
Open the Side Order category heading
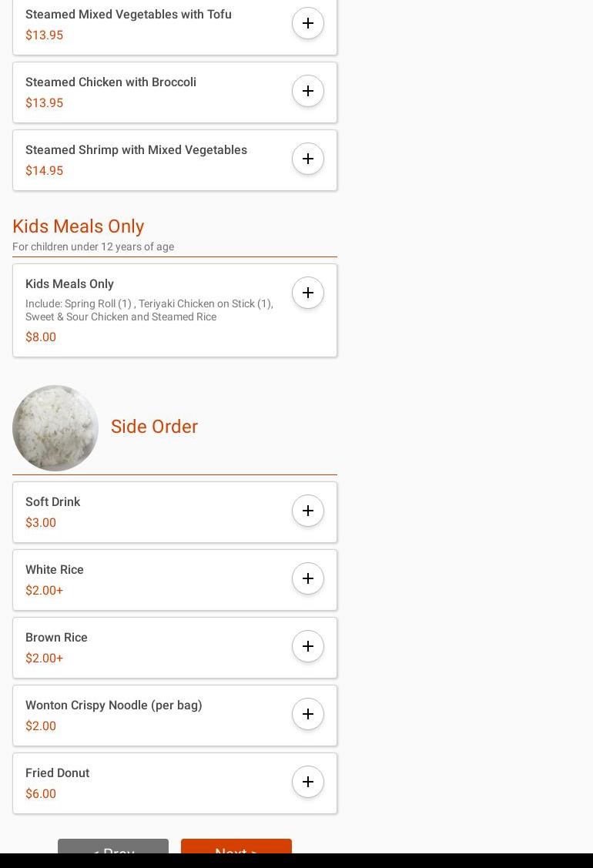tap(154, 427)
